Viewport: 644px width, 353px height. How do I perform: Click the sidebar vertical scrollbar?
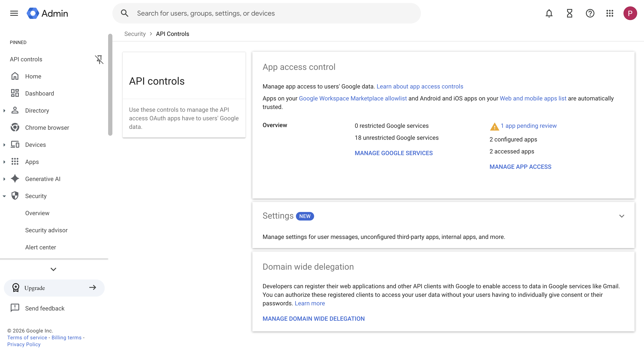tap(110, 84)
